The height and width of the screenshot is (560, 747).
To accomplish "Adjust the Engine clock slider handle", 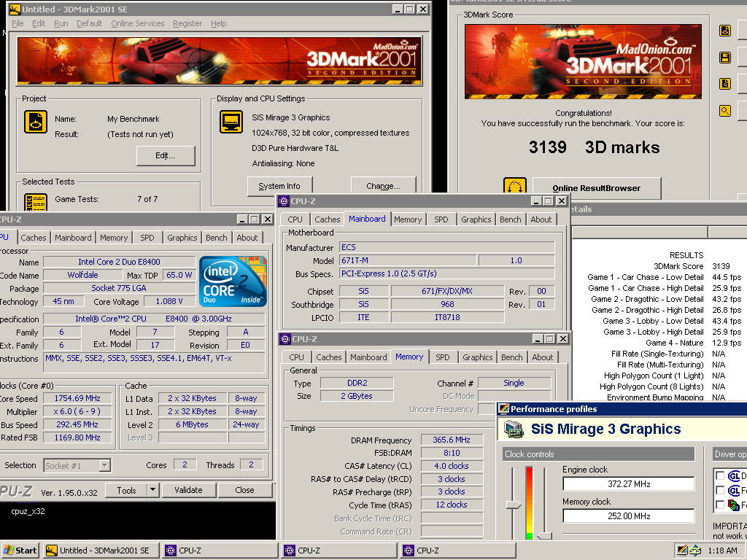I will click(x=513, y=505).
